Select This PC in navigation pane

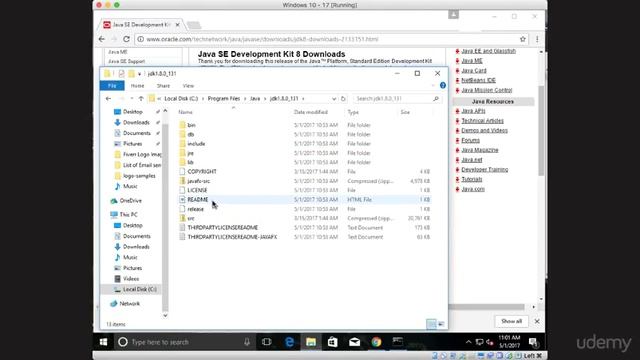[128, 215]
